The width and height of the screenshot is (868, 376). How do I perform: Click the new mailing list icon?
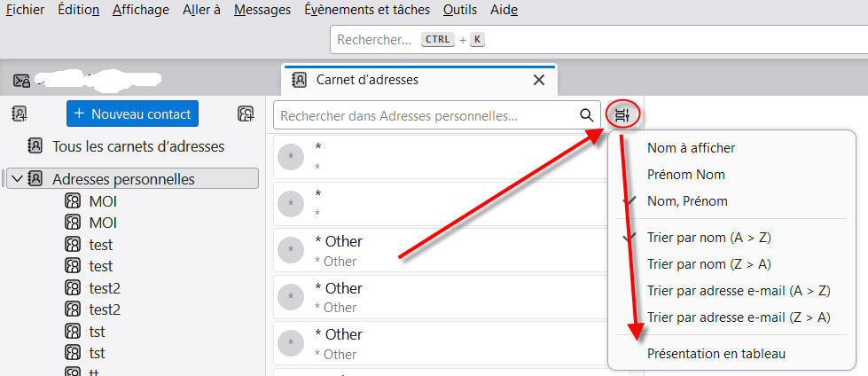click(x=246, y=114)
